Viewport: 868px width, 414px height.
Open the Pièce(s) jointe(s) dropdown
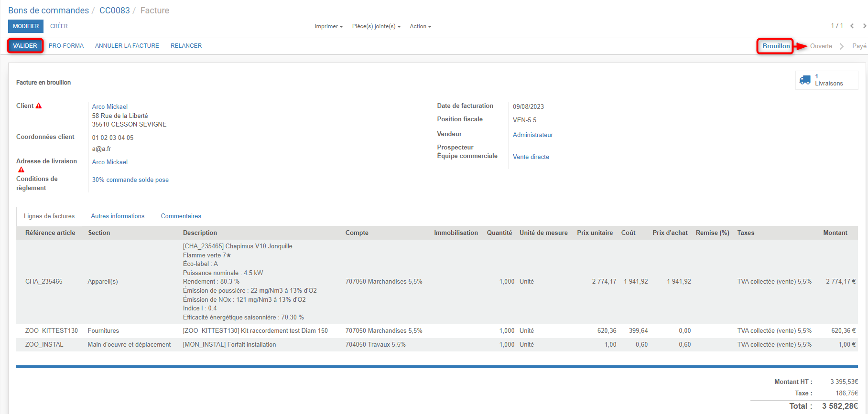pos(377,26)
